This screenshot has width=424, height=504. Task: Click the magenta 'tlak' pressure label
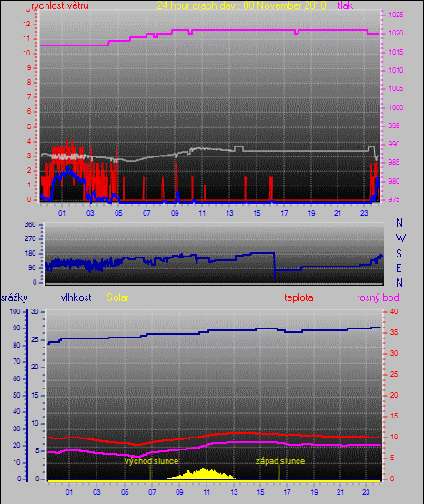point(345,5)
